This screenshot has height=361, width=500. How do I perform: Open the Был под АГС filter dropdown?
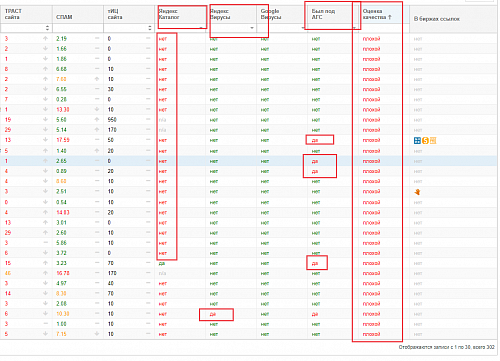354,28
